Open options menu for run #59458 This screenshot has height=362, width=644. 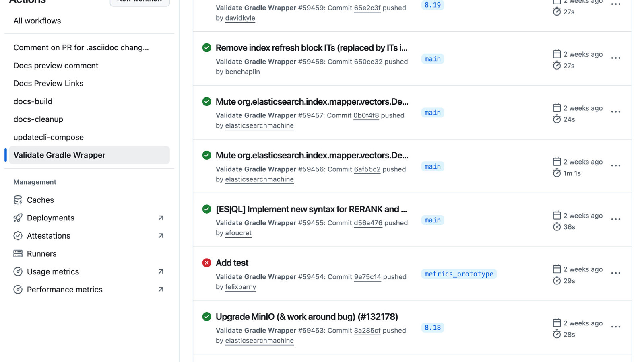(x=615, y=58)
